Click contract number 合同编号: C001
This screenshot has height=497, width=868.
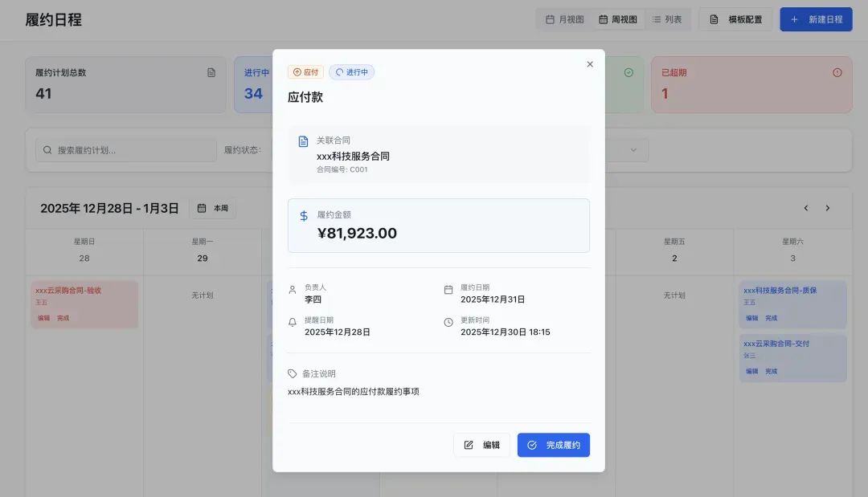pos(342,169)
